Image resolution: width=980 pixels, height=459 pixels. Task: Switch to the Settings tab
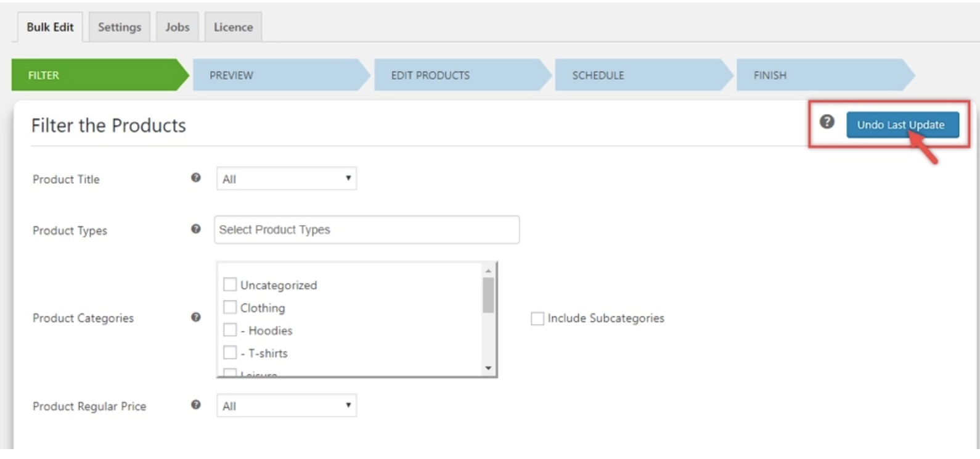tap(120, 27)
